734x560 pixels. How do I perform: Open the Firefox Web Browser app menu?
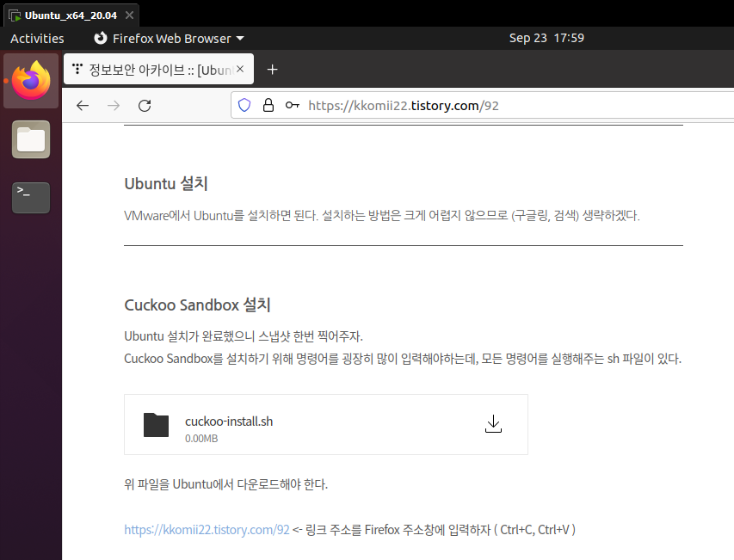pyautogui.click(x=169, y=39)
